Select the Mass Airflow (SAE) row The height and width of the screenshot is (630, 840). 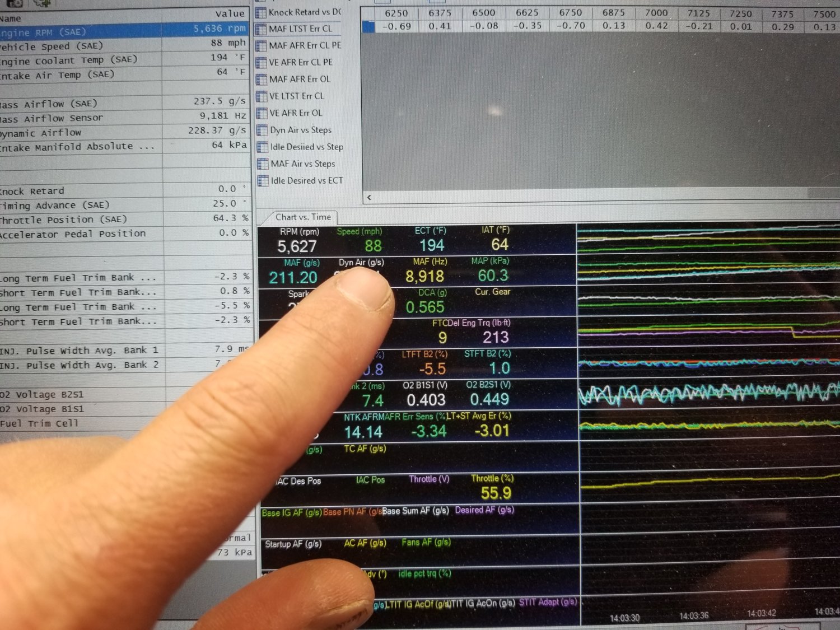point(124,103)
